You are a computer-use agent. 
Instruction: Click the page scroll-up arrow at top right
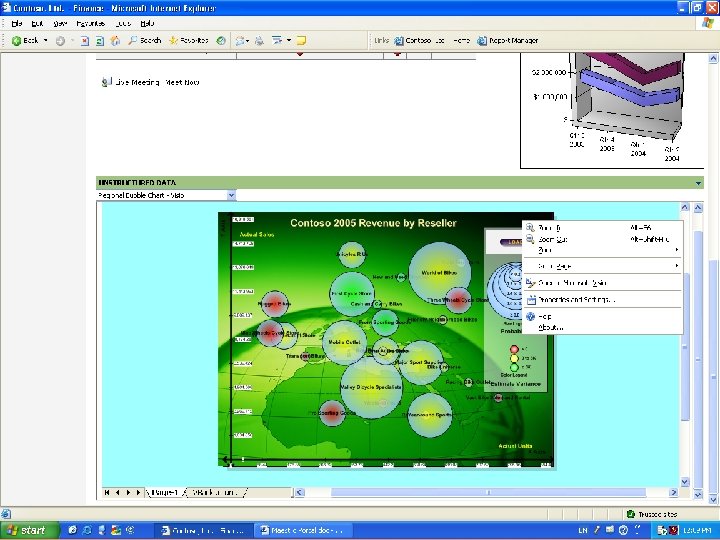point(713,58)
